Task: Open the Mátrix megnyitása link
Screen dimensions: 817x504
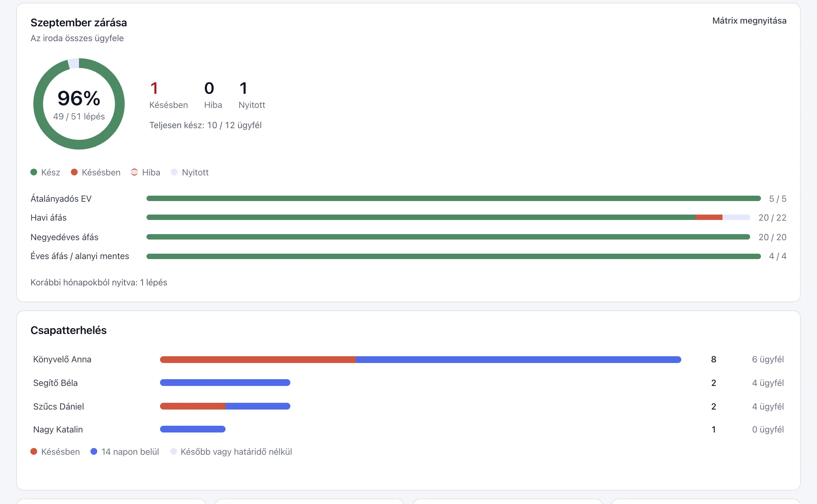Action: pos(749,21)
